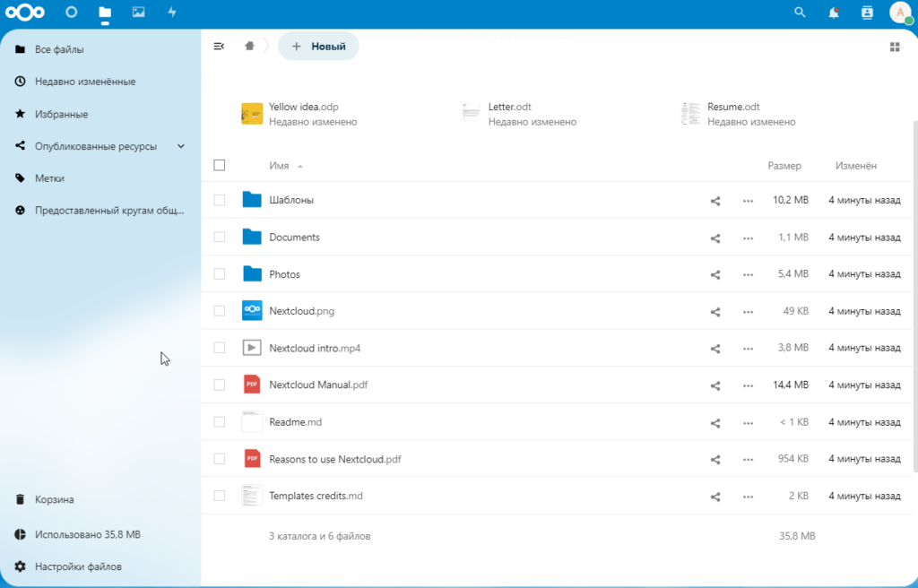
Task: Select the Photos folder checkbox
Action: point(220,274)
